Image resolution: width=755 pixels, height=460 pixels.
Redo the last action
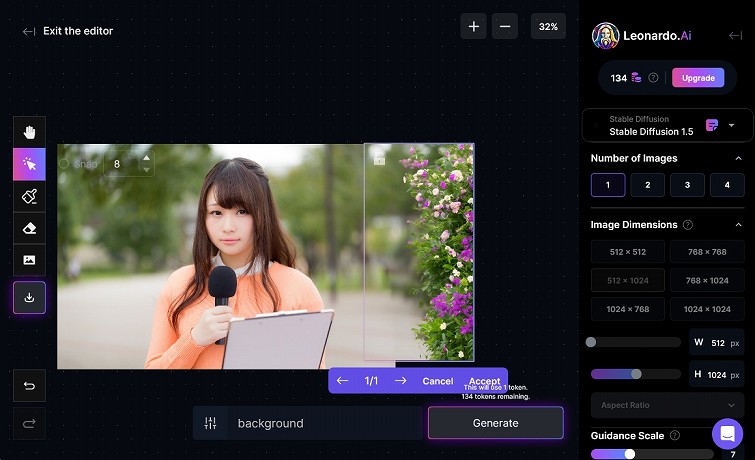click(x=29, y=423)
